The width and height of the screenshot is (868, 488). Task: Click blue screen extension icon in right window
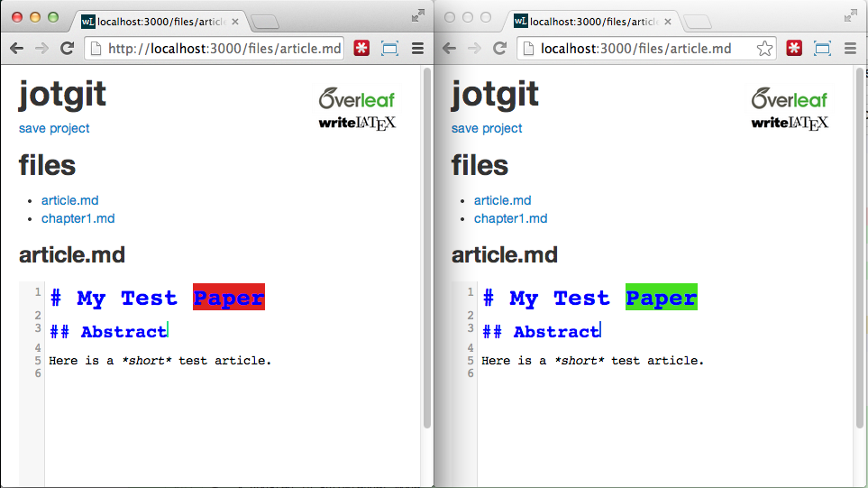pyautogui.click(x=823, y=49)
